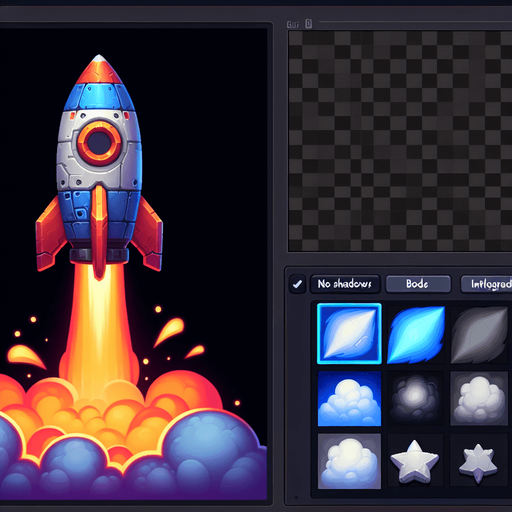Image resolution: width=512 pixels, height=512 pixels.
Task: Select the light gray cloud puff sprite
Action: (479, 398)
